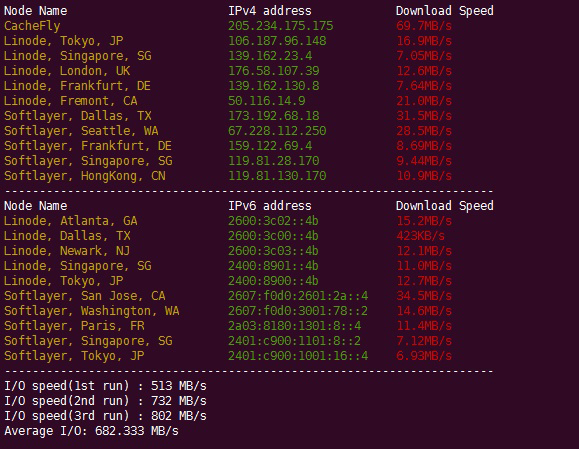Click the 34.5MB/s download speed

424,296
